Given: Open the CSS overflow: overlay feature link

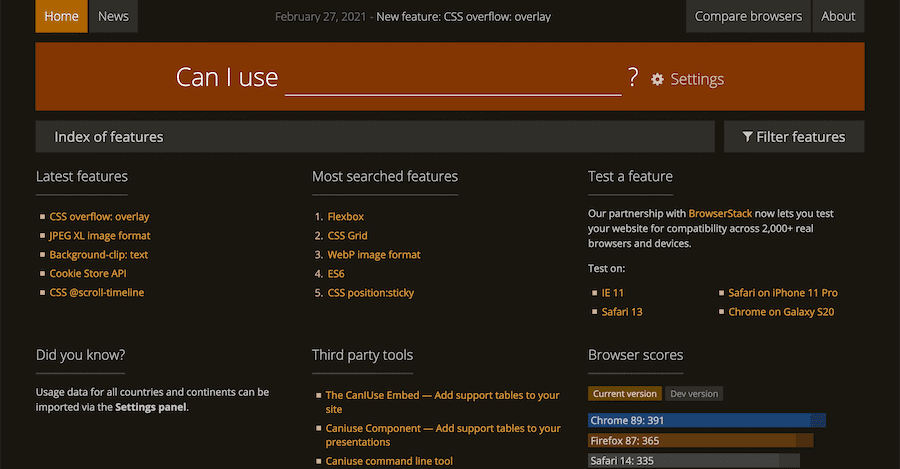Looking at the screenshot, I should [99, 216].
